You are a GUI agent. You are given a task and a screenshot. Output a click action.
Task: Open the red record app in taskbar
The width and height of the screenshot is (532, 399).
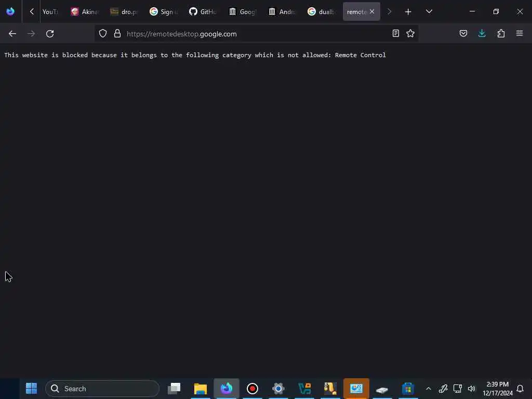pyautogui.click(x=252, y=389)
